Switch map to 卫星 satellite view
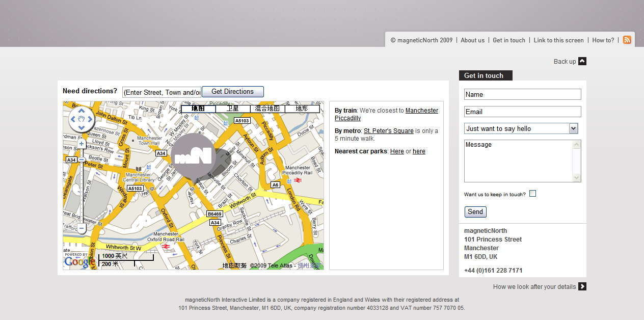This screenshot has height=320, width=644. click(x=233, y=109)
